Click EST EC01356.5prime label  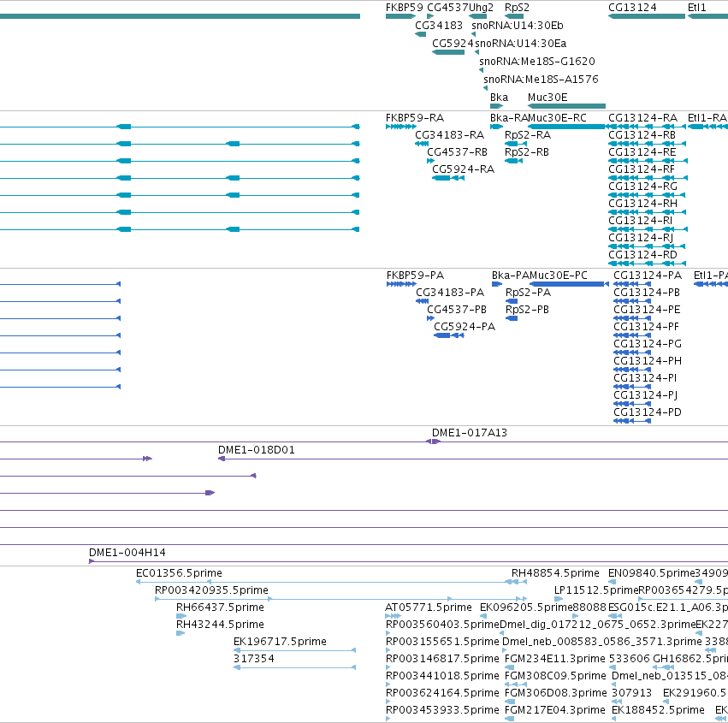coord(179,572)
